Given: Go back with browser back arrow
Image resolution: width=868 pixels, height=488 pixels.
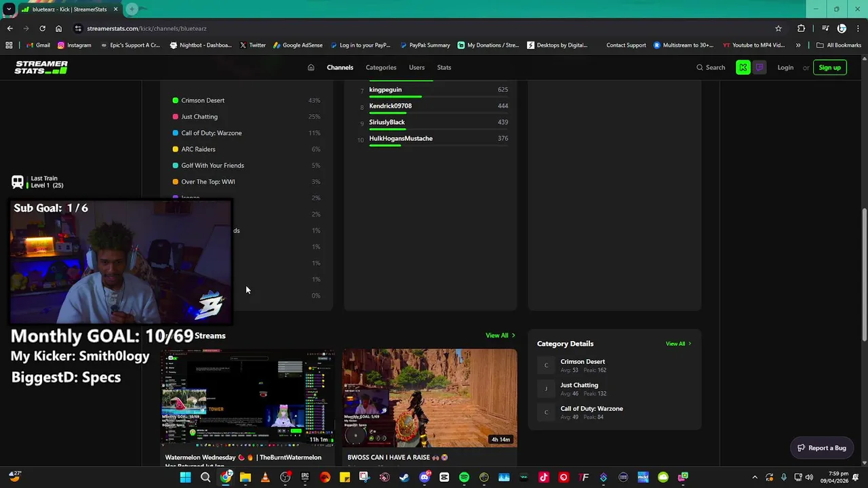Looking at the screenshot, I should (x=9, y=28).
